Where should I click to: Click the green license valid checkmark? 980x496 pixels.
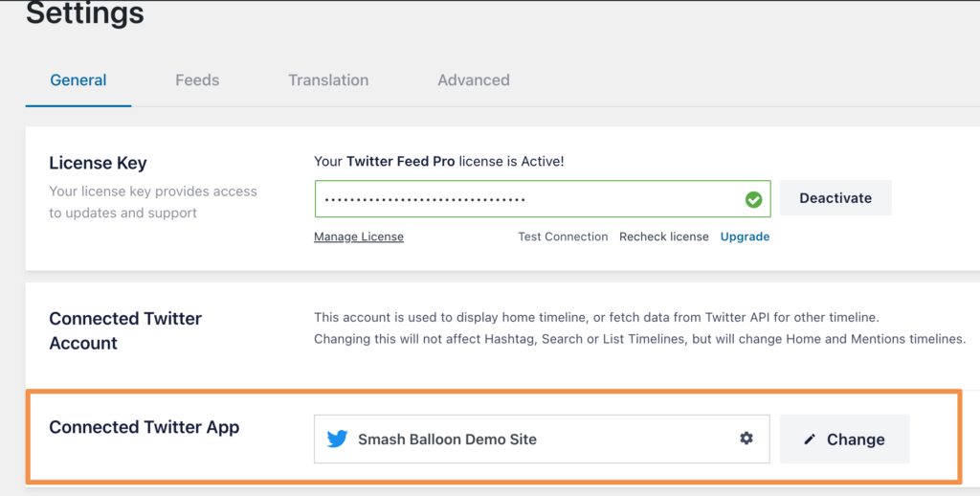tap(754, 199)
